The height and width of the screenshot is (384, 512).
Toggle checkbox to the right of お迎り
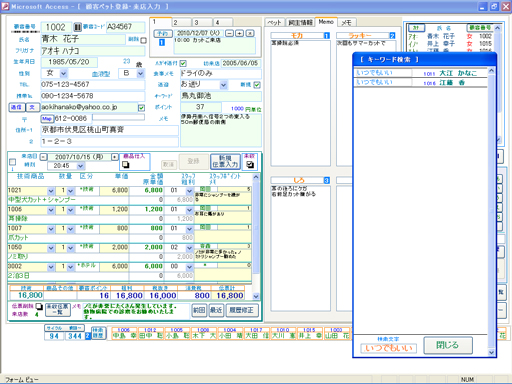257,85
